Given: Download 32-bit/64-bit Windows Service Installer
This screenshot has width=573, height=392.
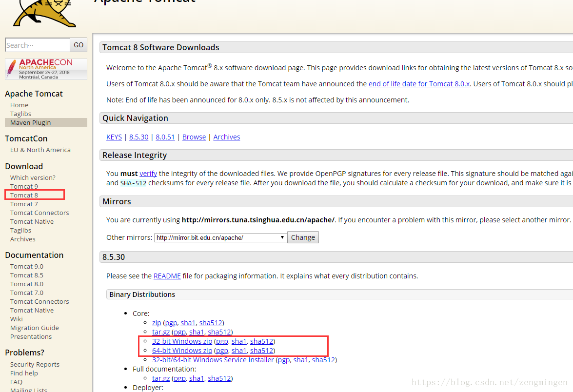Looking at the screenshot, I should click(213, 360).
